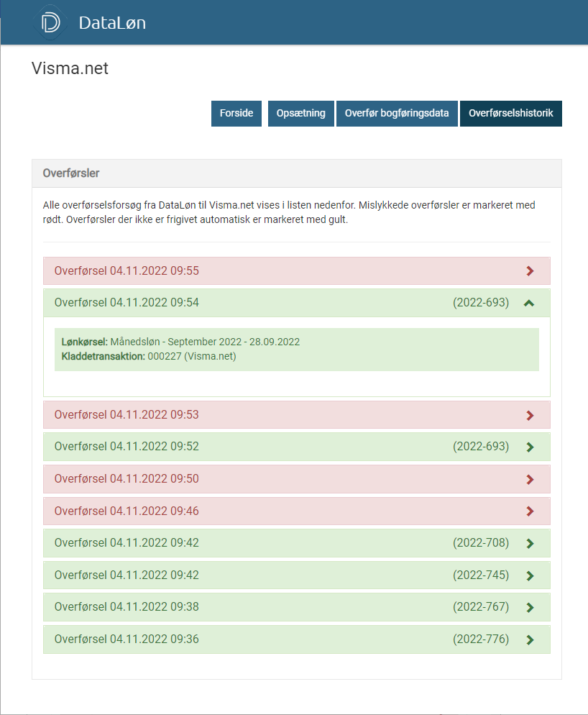This screenshot has width=588, height=715.
Task: Click the Overførsel 04.11.2022 09:38 row title
Action: (x=127, y=607)
